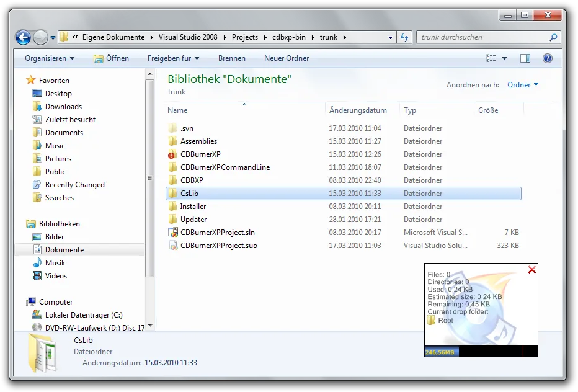
Task: Open Downloads in Favoriten
Action: click(57, 107)
